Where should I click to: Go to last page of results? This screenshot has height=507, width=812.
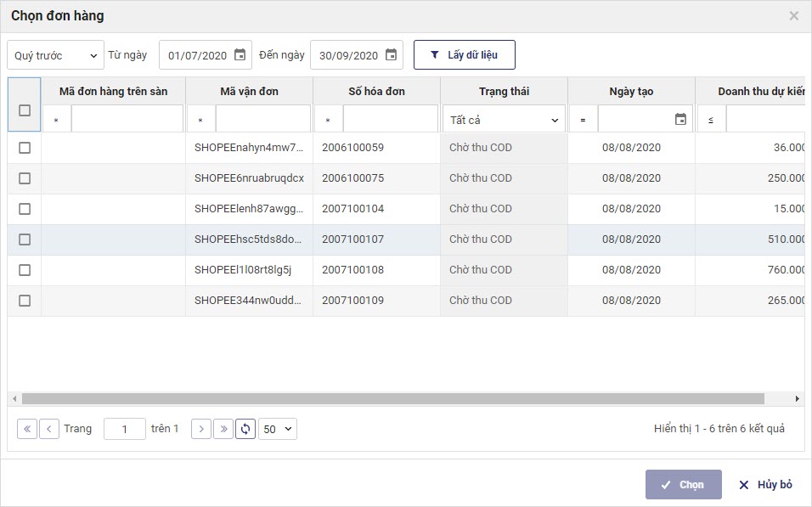223,429
